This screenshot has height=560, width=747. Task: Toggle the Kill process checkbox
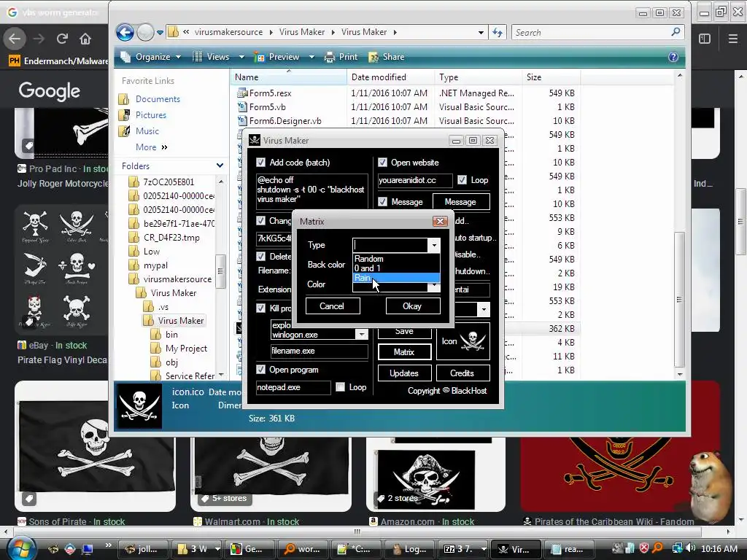260,308
